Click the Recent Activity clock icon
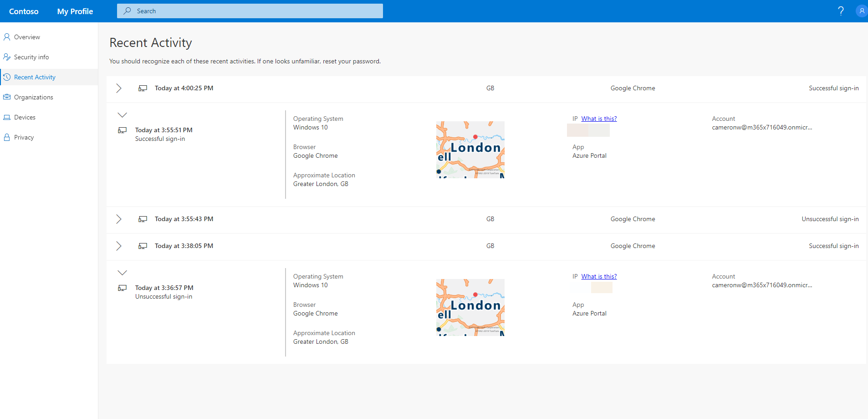This screenshot has height=419, width=868. tap(7, 77)
